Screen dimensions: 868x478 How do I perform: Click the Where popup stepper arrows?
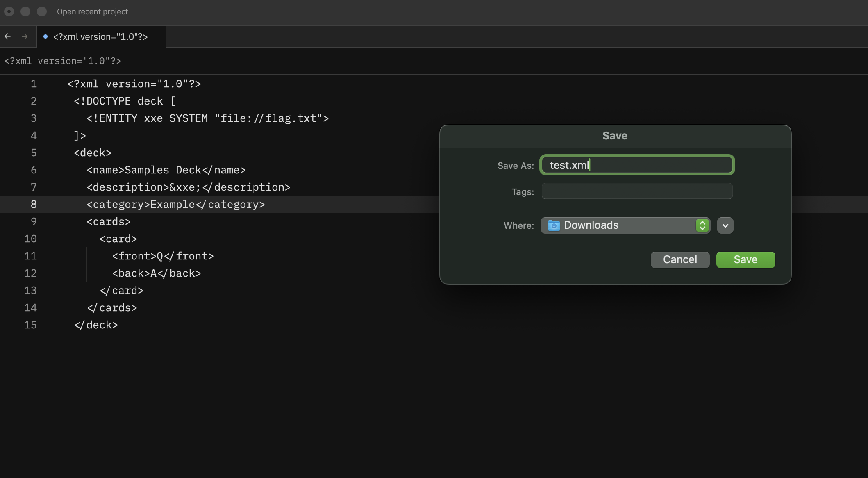pyautogui.click(x=702, y=225)
